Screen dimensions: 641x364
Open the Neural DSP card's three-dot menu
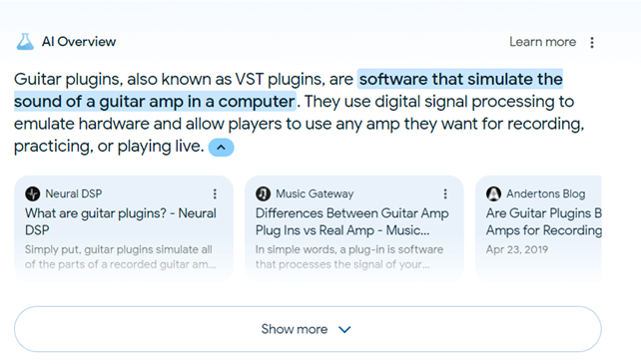(215, 194)
